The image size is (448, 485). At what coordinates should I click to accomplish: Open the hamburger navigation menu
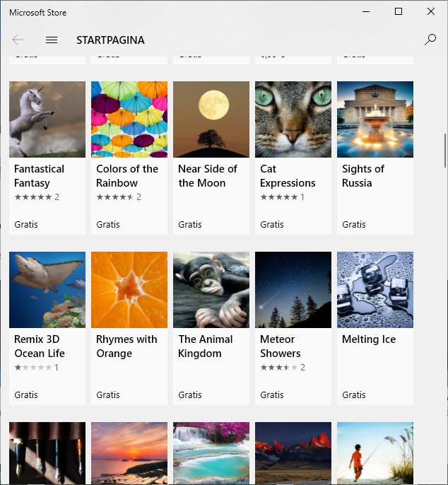tap(52, 40)
